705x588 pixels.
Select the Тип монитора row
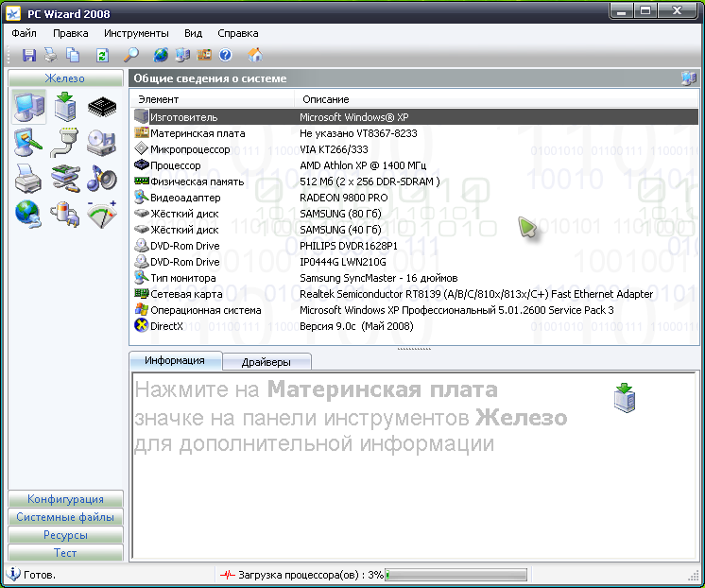pyautogui.click(x=416, y=278)
